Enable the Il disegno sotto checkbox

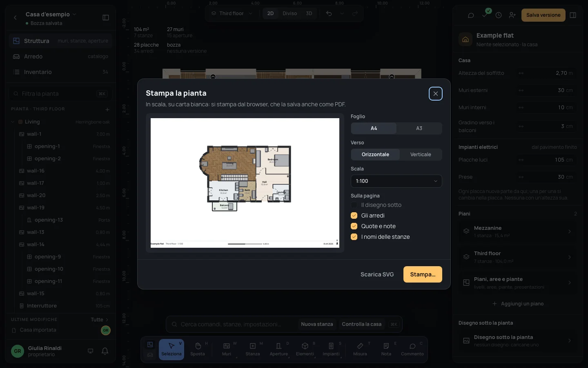pos(354,205)
